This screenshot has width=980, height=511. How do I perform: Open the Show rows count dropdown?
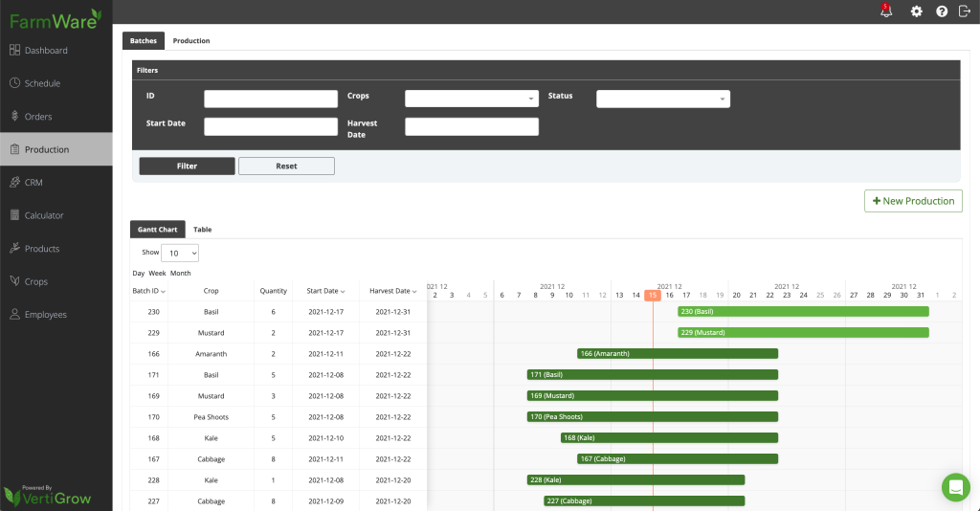pyautogui.click(x=180, y=254)
